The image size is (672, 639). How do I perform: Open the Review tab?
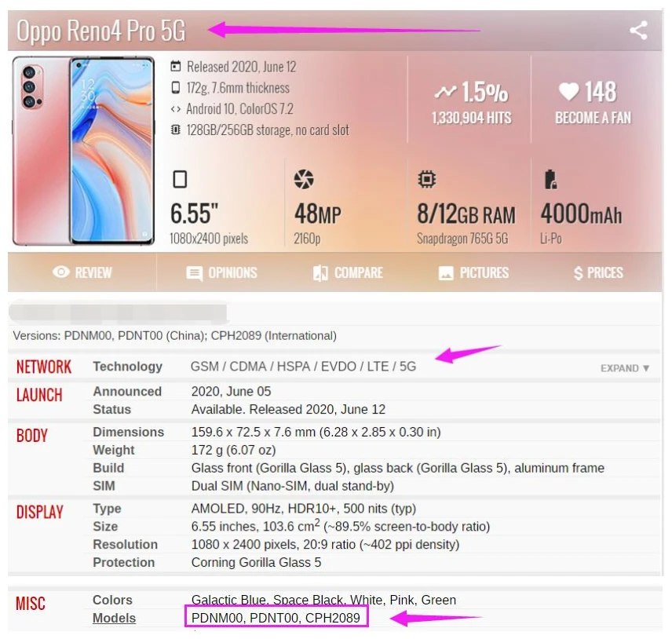click(82, 272)
